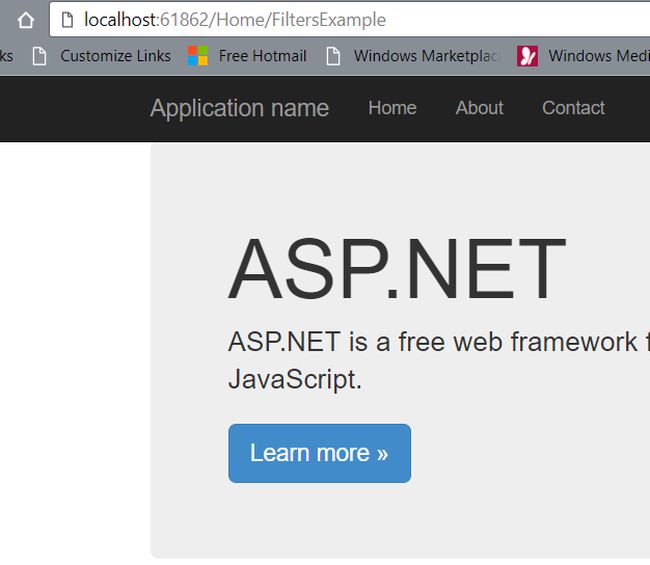Click the Application name brand link

coord(240,109)
